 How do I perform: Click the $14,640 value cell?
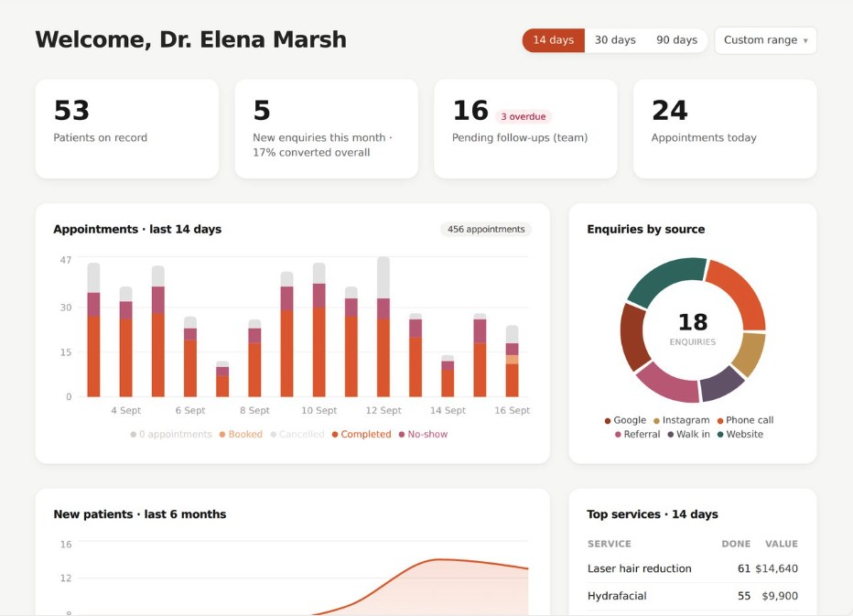tap(776, 568)
